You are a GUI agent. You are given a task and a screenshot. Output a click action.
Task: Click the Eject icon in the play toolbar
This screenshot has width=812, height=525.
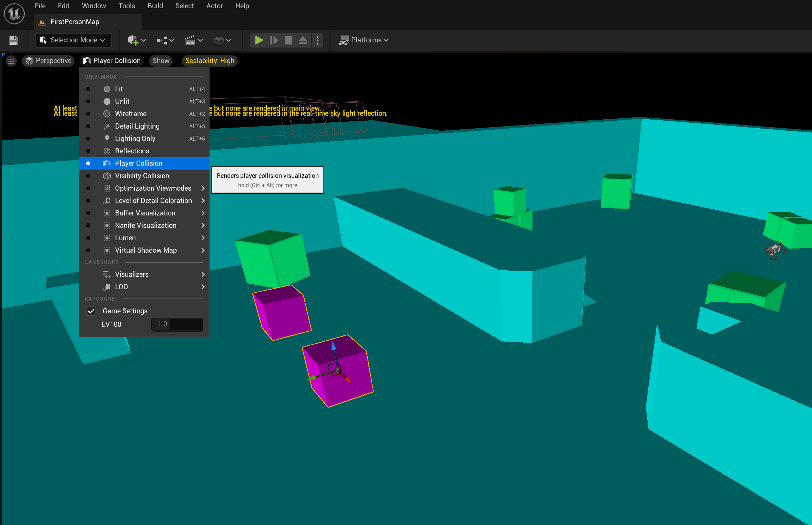[x=303, y=40]
